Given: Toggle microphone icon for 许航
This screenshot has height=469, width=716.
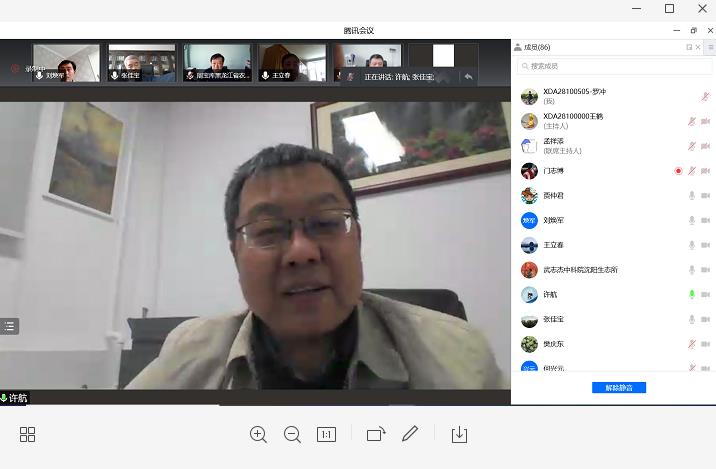Looking at the screenshot, I should [691, 295].
